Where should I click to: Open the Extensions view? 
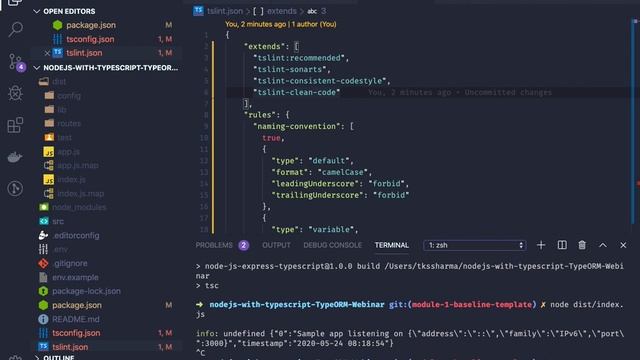click(16, 125)
